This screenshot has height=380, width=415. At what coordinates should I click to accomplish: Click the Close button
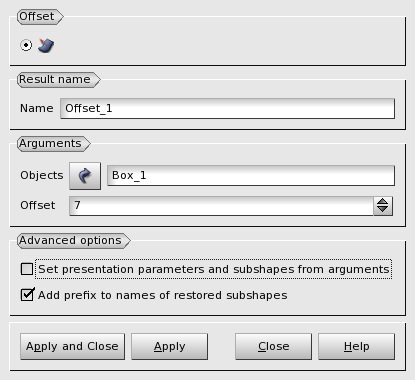tap(273, 346)
